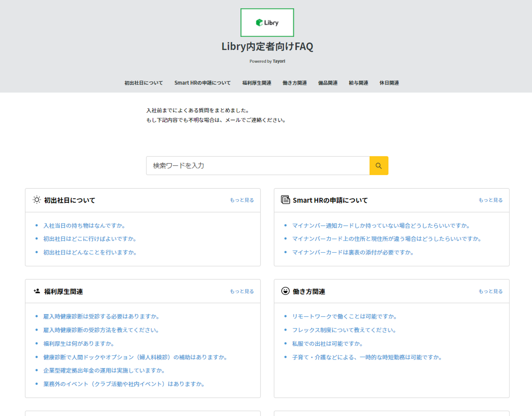Click the sun icon beside 初出社日について
Viewport: 532px width, 416px height.
[37, 200]
